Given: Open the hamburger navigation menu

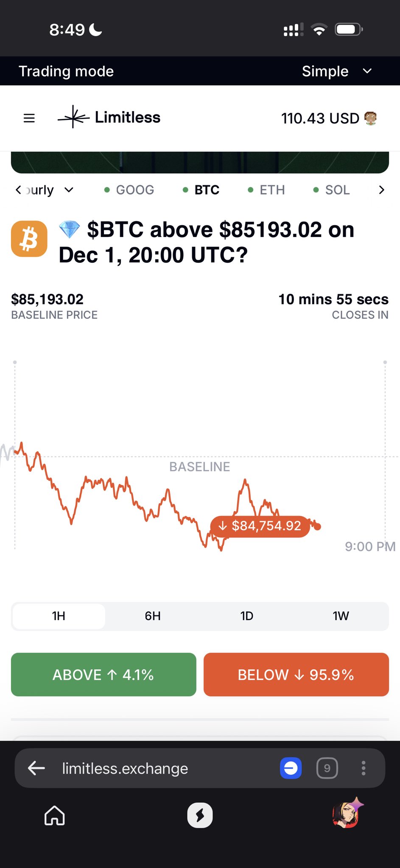Looking at the screenshot, I should point(29,118).
